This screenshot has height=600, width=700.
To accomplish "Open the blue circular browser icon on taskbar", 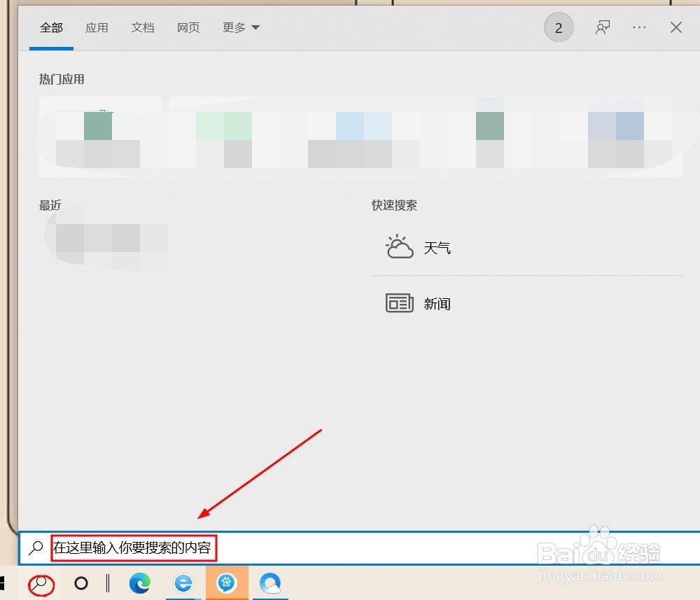I will [x=270, y=583].
